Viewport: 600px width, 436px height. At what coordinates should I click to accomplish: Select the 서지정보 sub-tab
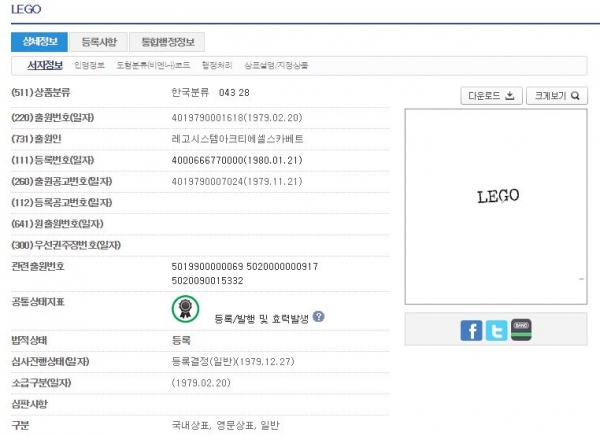[x=45, y=65]
